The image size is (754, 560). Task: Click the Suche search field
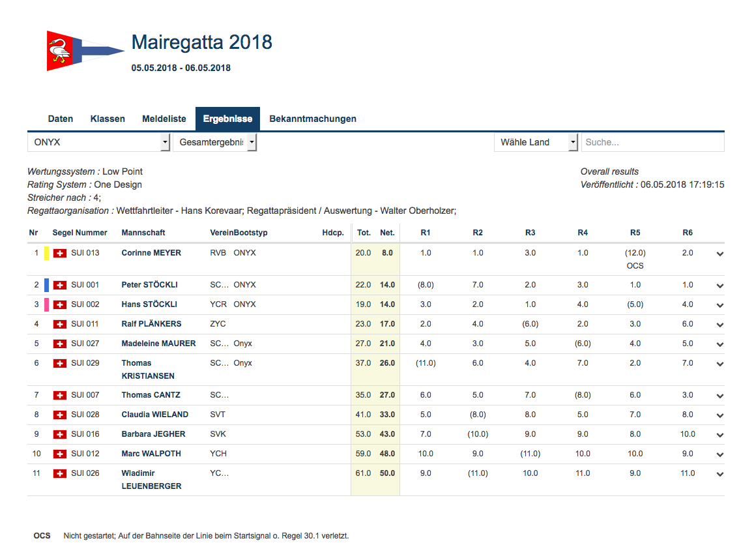652,142
